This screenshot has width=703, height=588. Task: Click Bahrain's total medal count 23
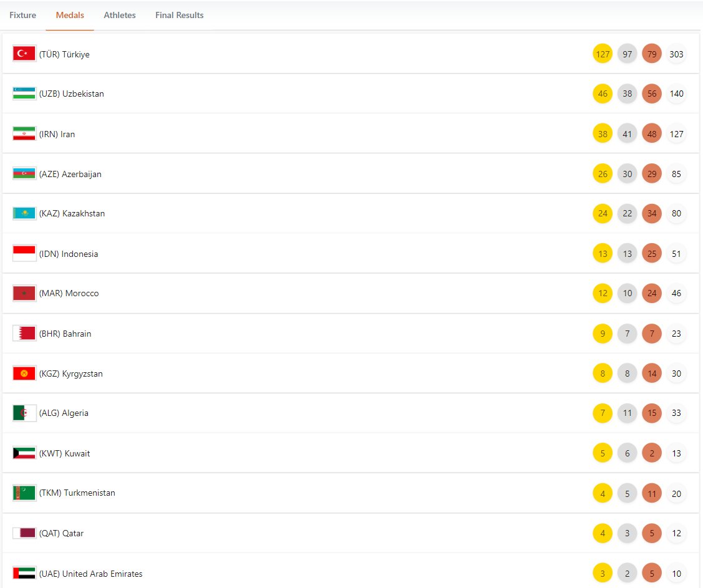677,334
